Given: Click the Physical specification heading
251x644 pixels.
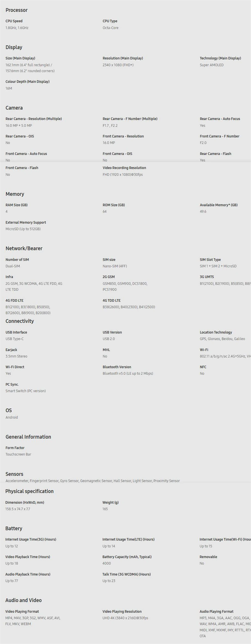Looking at the screenshot, I should click(29, 491).
